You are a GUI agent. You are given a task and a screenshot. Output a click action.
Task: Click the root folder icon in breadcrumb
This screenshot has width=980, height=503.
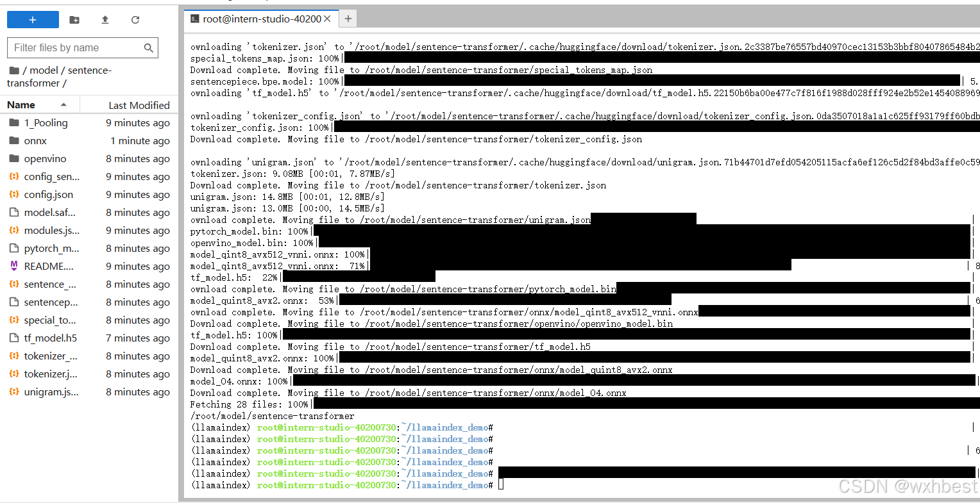coord(15,70)
